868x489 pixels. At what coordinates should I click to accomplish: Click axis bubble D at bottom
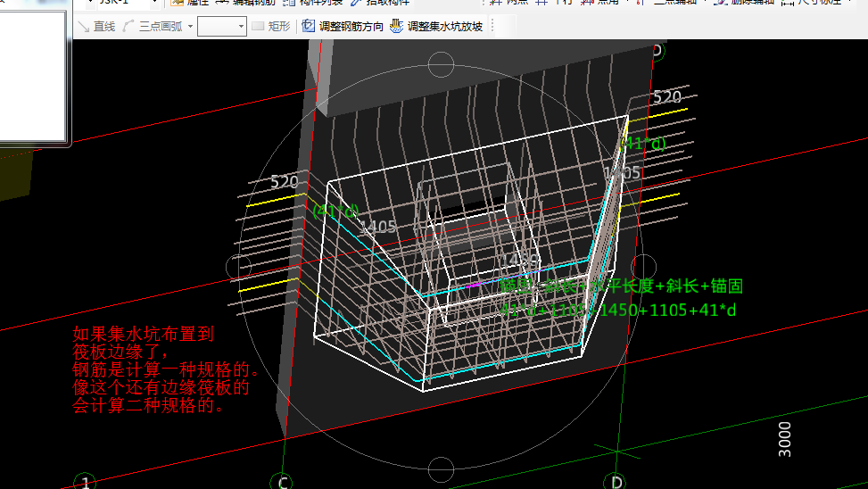(616, 481)
